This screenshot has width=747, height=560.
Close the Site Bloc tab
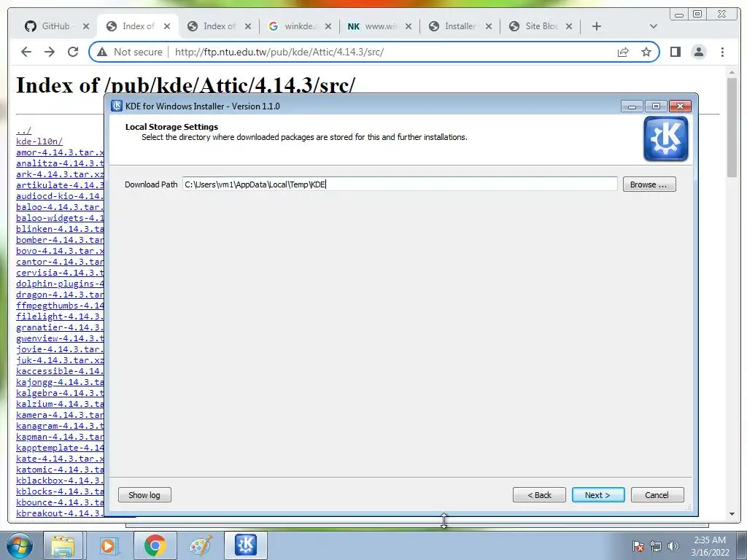(569, 26)
